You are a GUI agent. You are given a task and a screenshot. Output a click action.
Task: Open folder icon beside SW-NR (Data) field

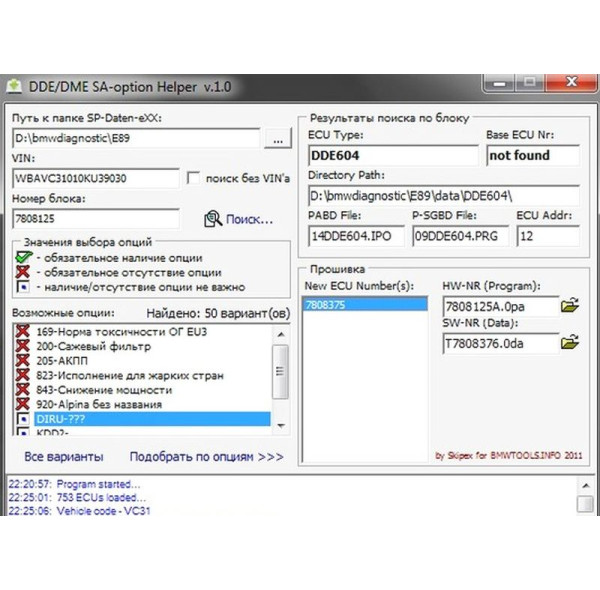[569, 342]
